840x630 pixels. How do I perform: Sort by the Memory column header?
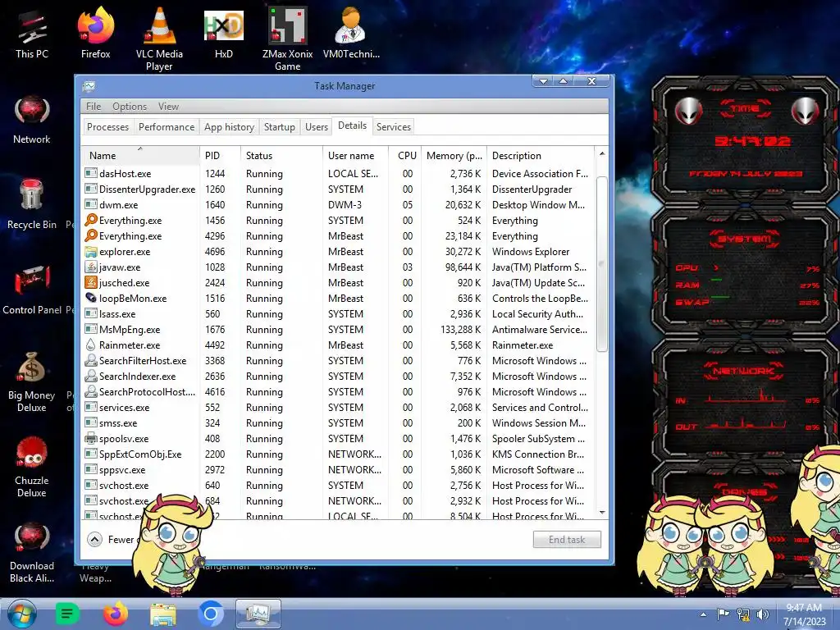pos(454,155)
